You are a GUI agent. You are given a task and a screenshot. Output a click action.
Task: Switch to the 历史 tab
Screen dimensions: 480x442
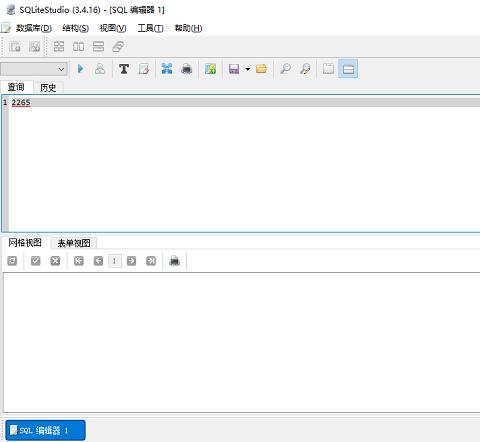tap(48, 88)
